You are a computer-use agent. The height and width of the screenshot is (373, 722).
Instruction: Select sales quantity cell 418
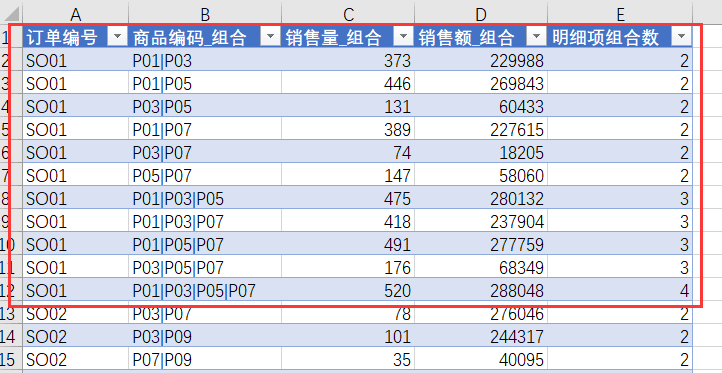348,221
